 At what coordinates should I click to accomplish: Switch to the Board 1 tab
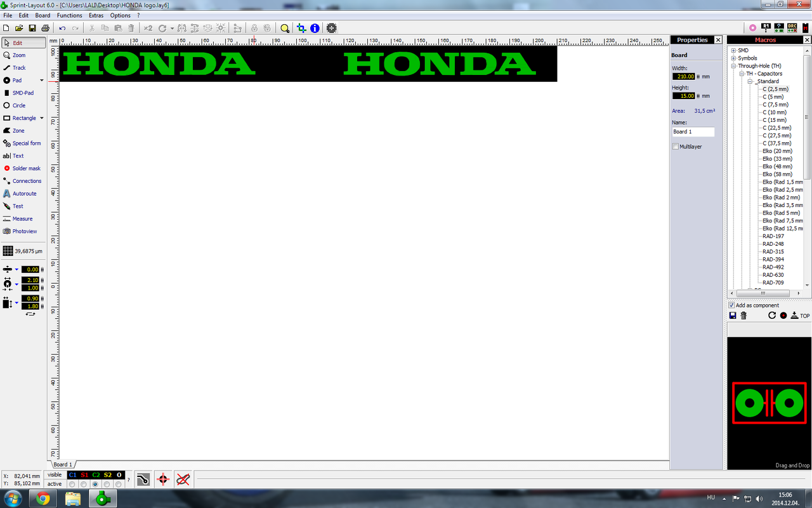tap(62, 465)
